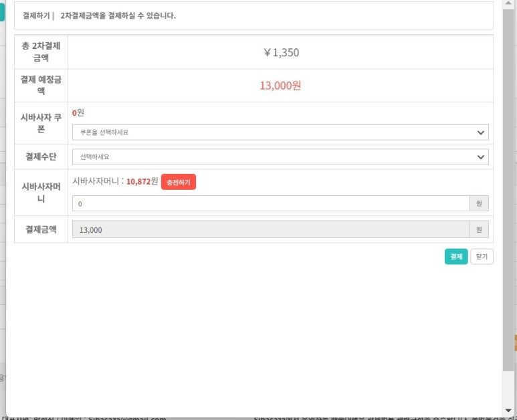Click the 총 2차결제 금액 label
Image resolution: width=517 pixels, height=420 pixels.
(x=41, y=51)
